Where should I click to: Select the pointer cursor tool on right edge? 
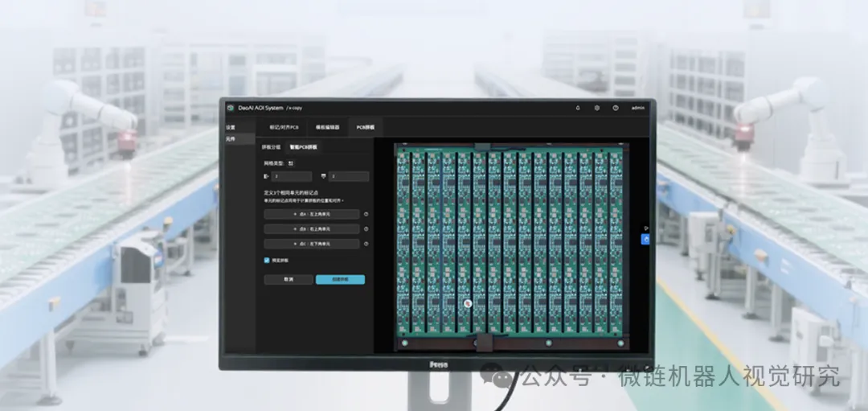(x=645, y=228)
